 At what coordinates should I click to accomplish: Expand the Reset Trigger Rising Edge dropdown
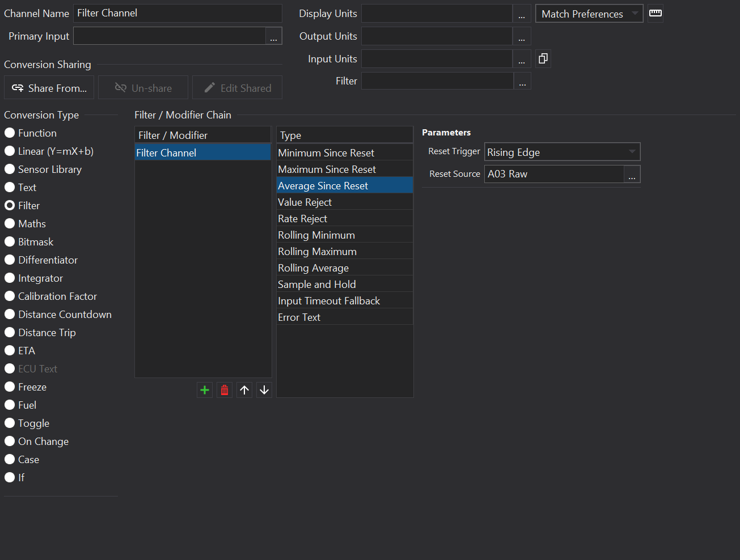562,152
